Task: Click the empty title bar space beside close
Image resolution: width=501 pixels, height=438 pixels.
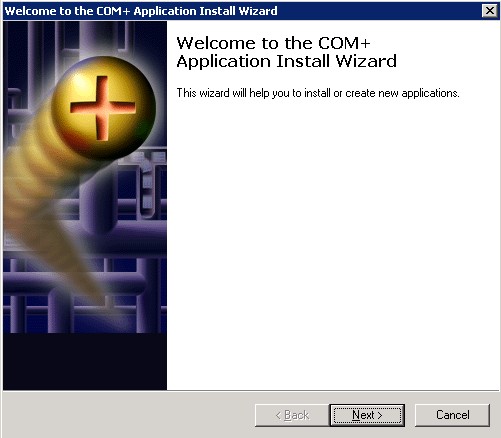Action: [380, 11]
